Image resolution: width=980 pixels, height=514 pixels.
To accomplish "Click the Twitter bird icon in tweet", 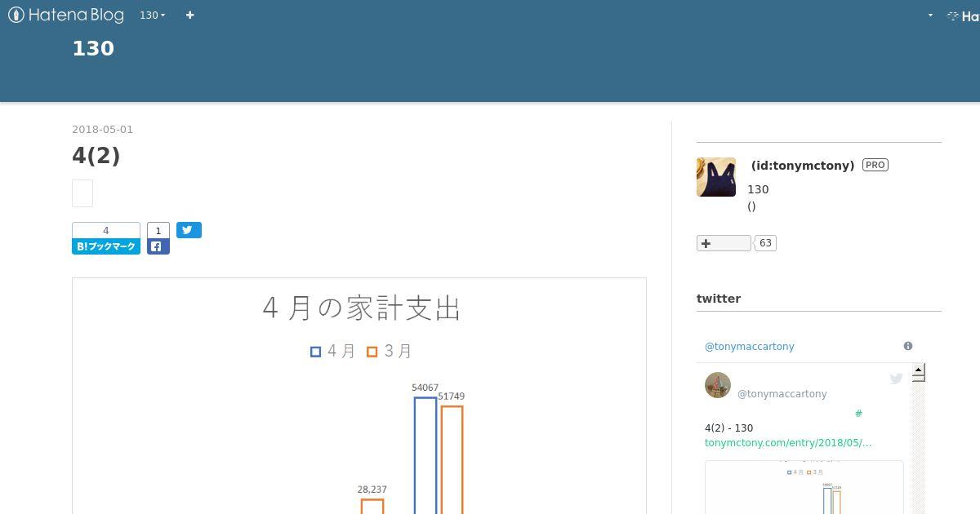I will click(x=896, y=379).
